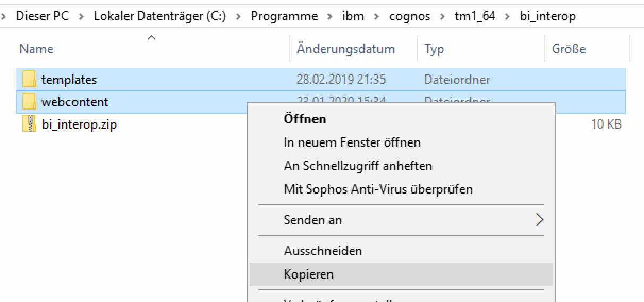
Task: Sort by the Größe column header
Action: (569, 49)
